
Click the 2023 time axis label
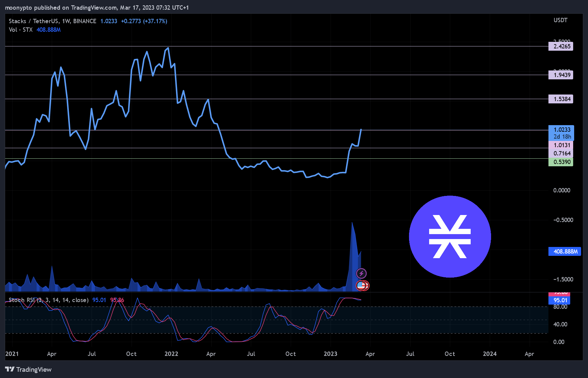(x=330, y=354)
